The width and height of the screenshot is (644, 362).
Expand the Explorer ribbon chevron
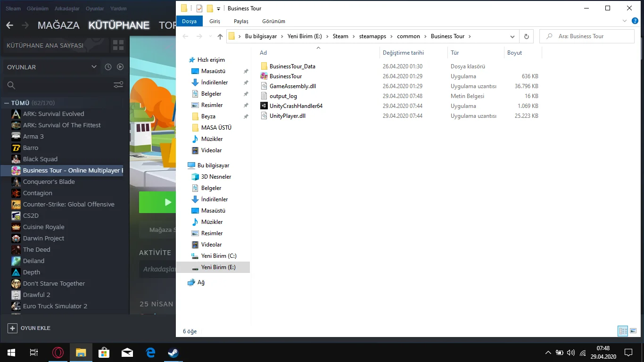click(624, 21)
